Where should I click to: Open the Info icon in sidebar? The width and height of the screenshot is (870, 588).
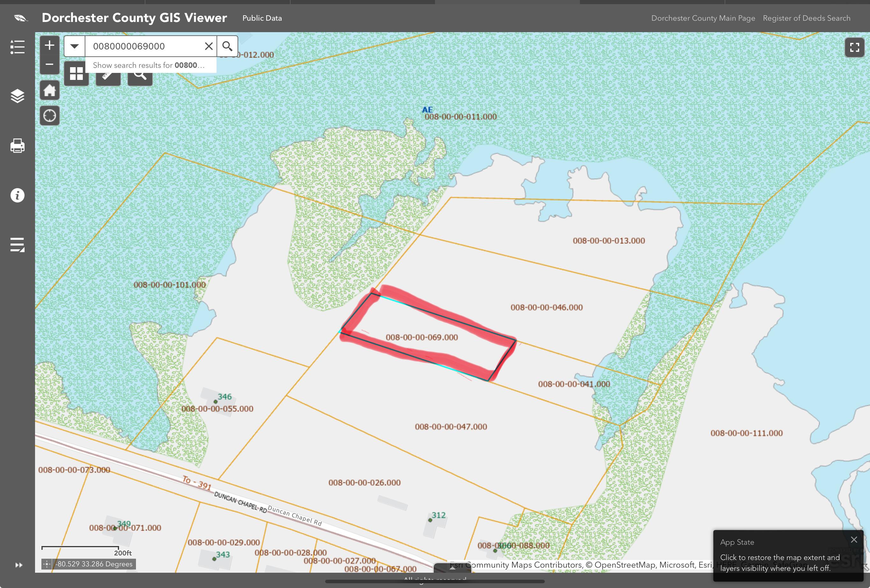pyautogui.click(x=17, y=195)
